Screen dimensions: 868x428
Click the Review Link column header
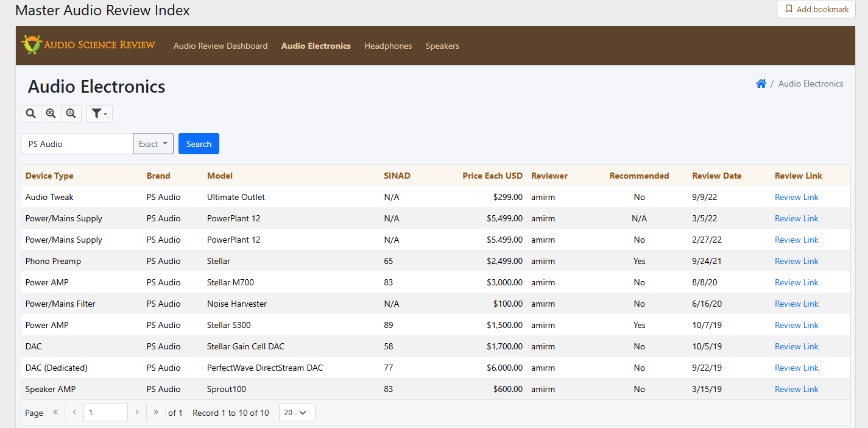pyautogui.click(x=799, y=176)
